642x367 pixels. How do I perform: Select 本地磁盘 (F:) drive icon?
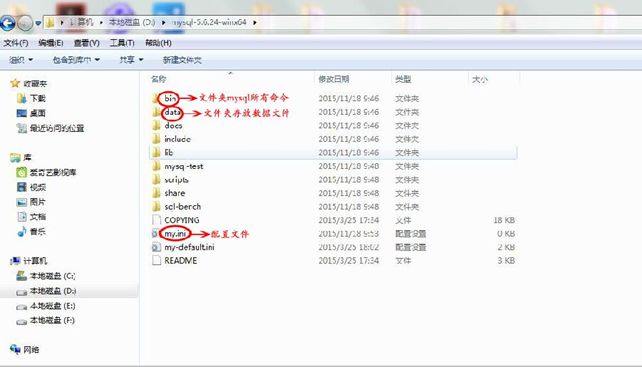click(x=21, y=321)
